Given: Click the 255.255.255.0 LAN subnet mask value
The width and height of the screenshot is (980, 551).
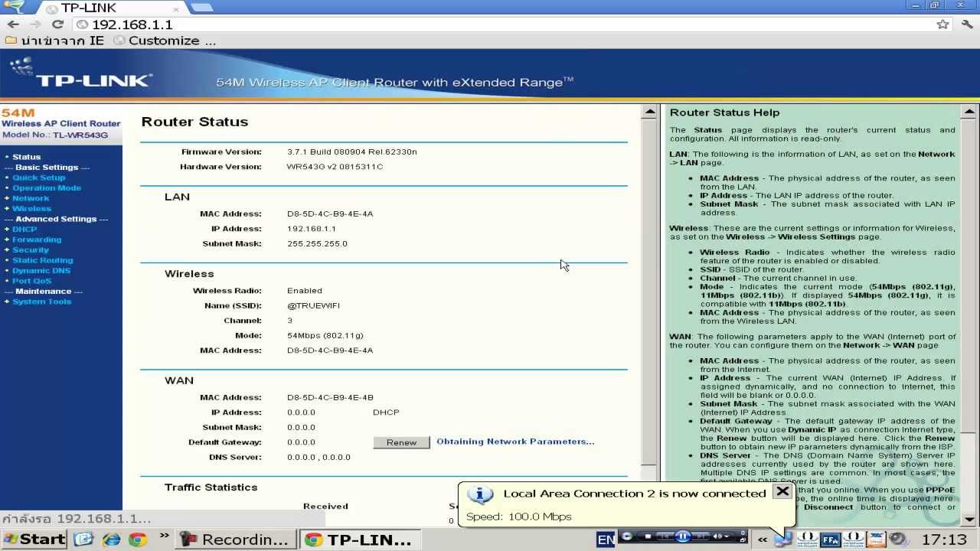Looking at the screenshot, I should [x=317, y=243].
